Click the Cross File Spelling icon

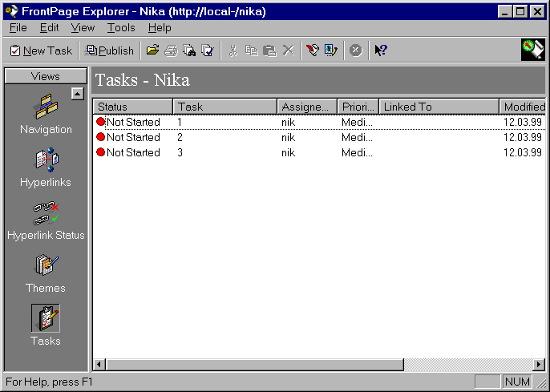point(208,51)
